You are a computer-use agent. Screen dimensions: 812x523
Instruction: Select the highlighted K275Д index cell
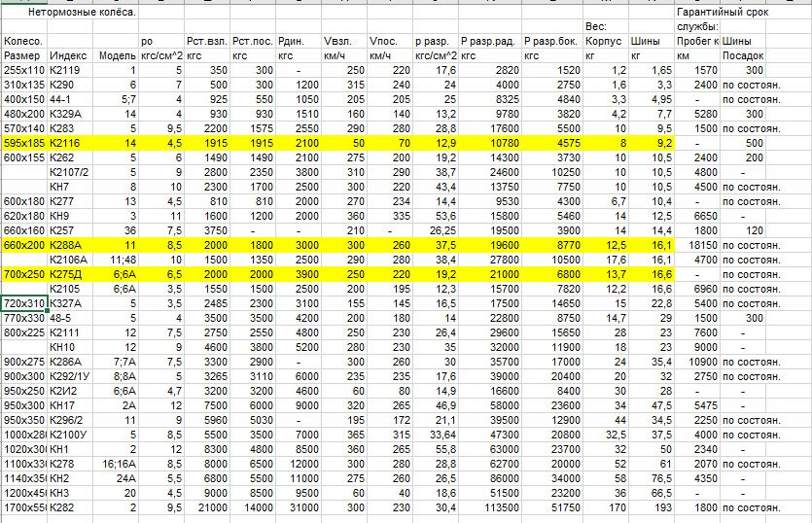[x=68, y=275]
